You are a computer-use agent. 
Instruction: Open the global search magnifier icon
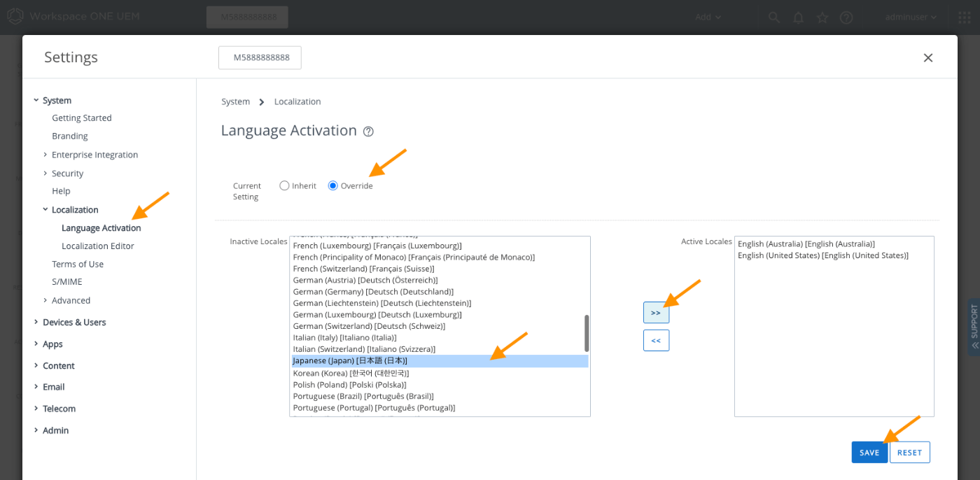(x=774, y=17)
